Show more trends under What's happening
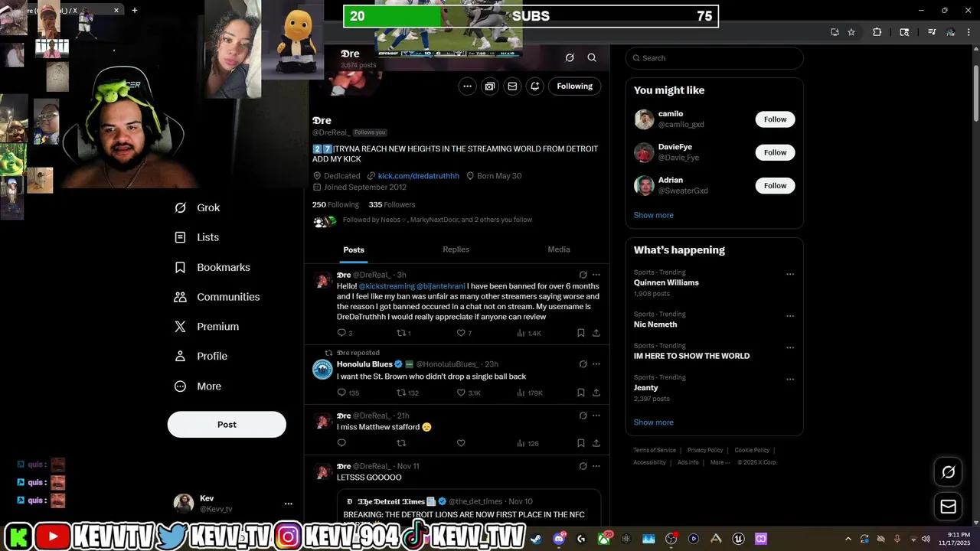 tap(654, 422)
